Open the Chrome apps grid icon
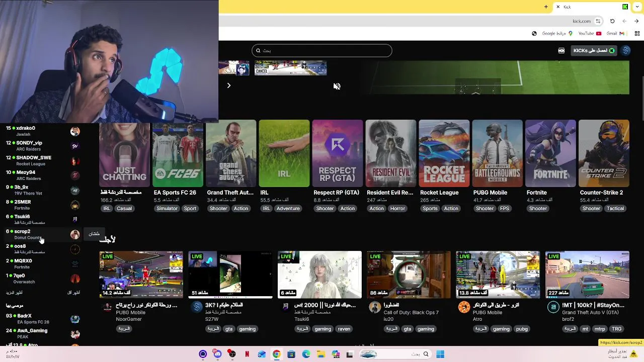This screenshot has width=644, height=362. coord(637,33)
